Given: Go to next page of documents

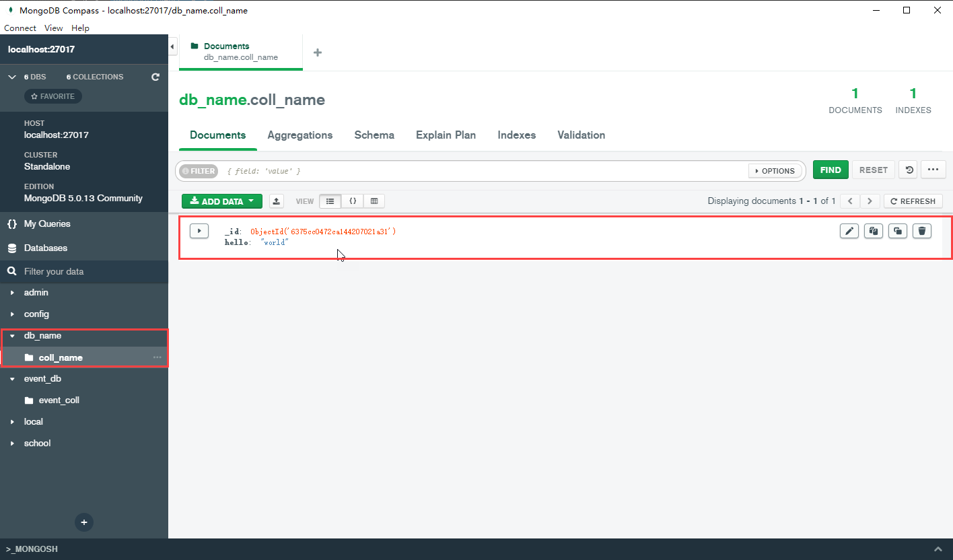Looking at the screenshot, I should 870,201.
